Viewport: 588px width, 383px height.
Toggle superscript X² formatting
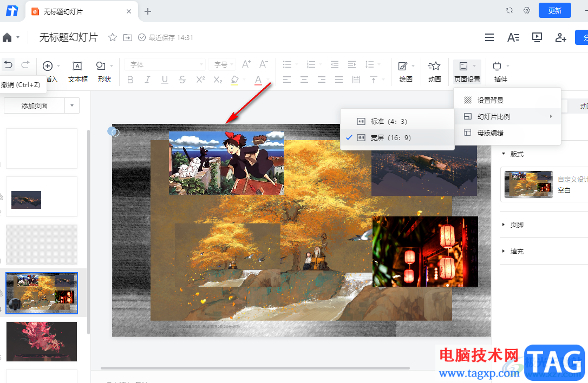point(200,80)
